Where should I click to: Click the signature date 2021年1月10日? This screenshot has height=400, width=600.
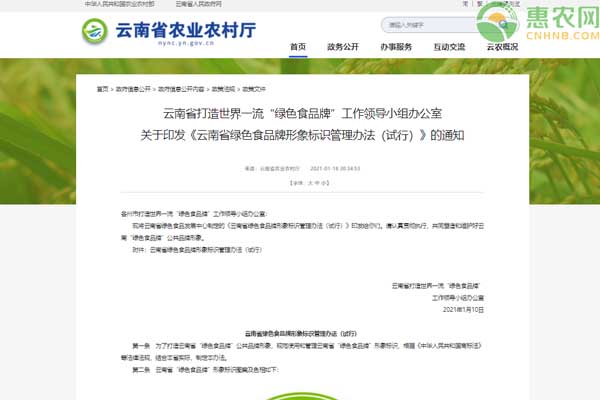pos(463,310)
